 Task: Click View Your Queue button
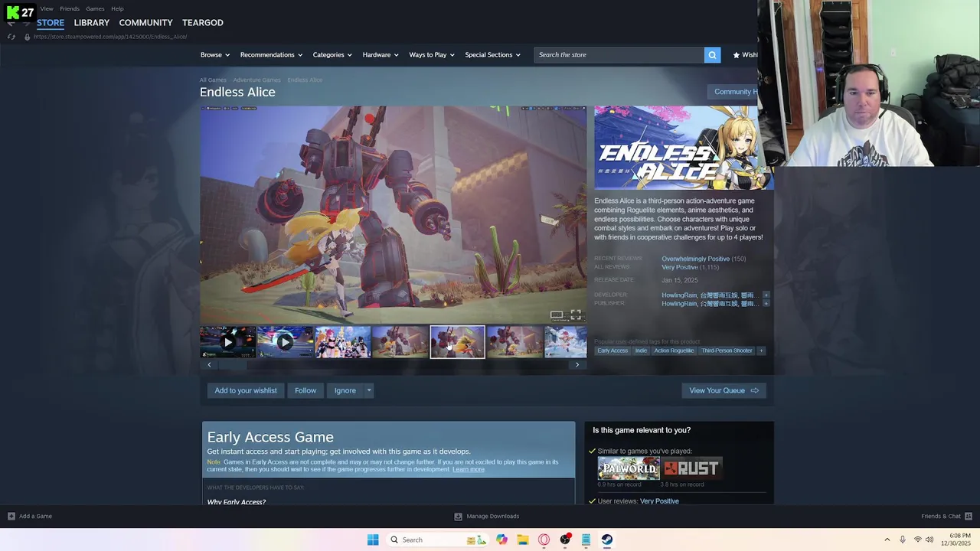click(724, 390)
